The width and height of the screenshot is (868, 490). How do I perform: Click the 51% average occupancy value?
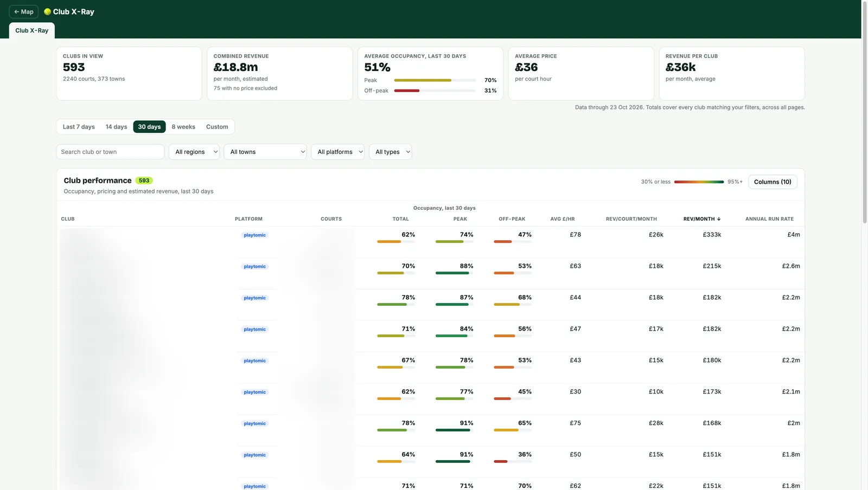click(377, 67)
